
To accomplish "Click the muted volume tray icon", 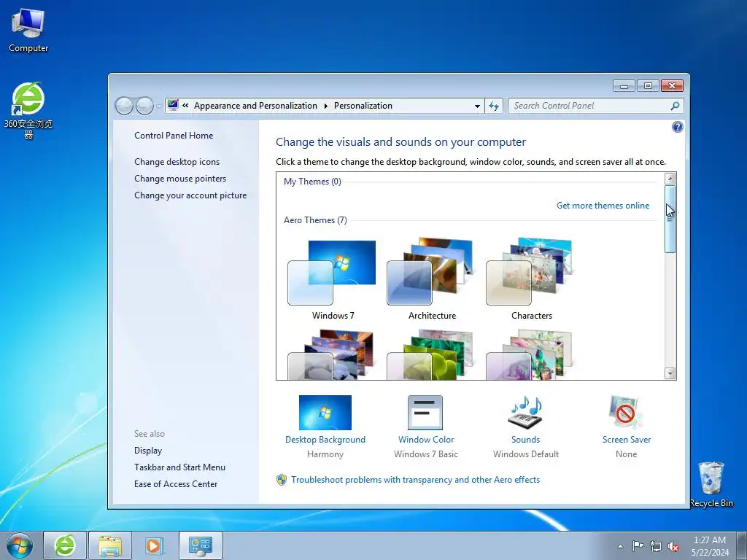I will (x=673, y=546).
